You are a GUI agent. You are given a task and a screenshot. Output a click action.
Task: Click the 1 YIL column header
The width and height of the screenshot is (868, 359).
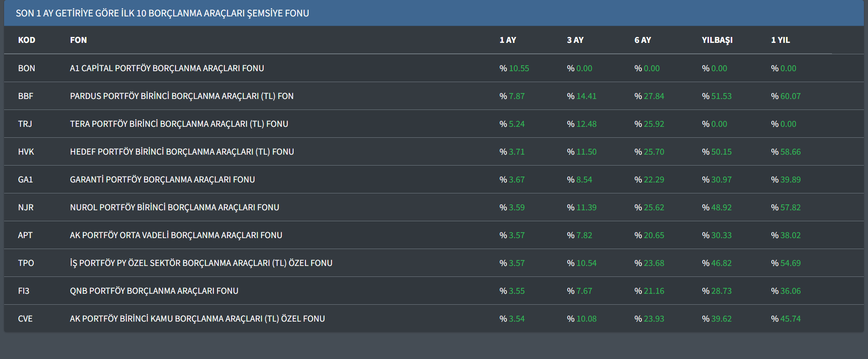[780, 40]
